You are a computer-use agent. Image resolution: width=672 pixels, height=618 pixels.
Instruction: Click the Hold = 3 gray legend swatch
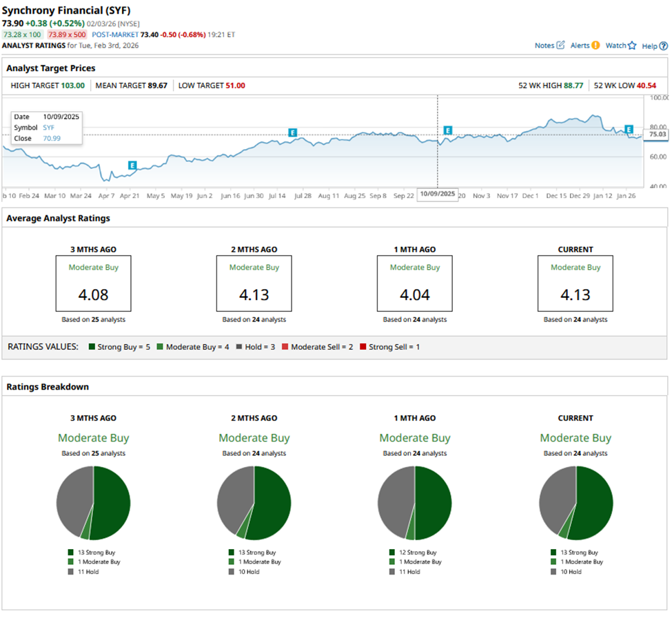pyautogui.click(x=239, y=347)
